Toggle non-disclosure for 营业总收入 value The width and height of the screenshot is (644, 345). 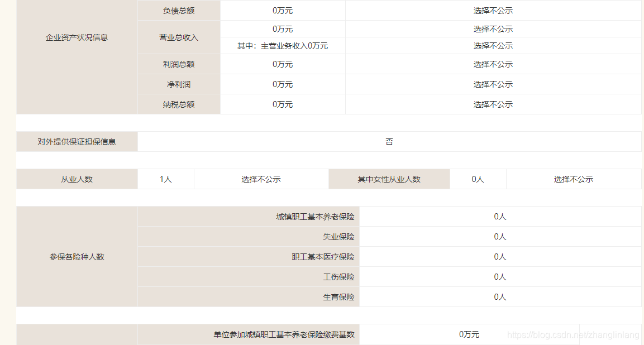[493, 29]
